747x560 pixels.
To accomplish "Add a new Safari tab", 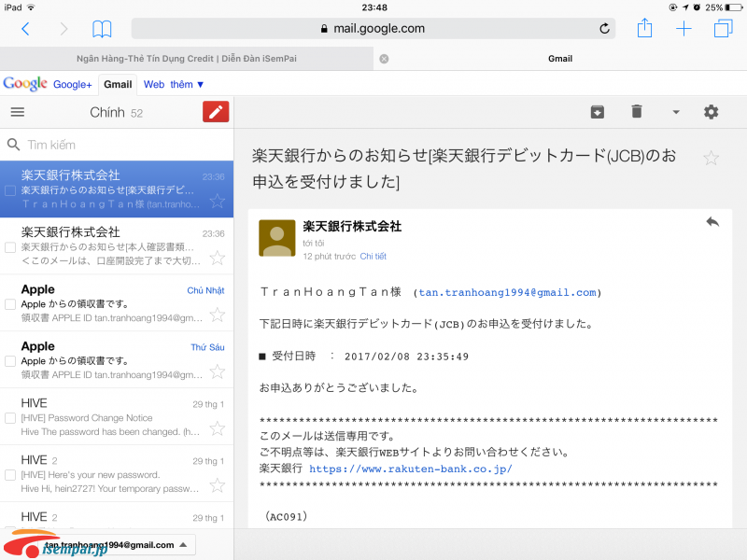I will coord(684,29).
